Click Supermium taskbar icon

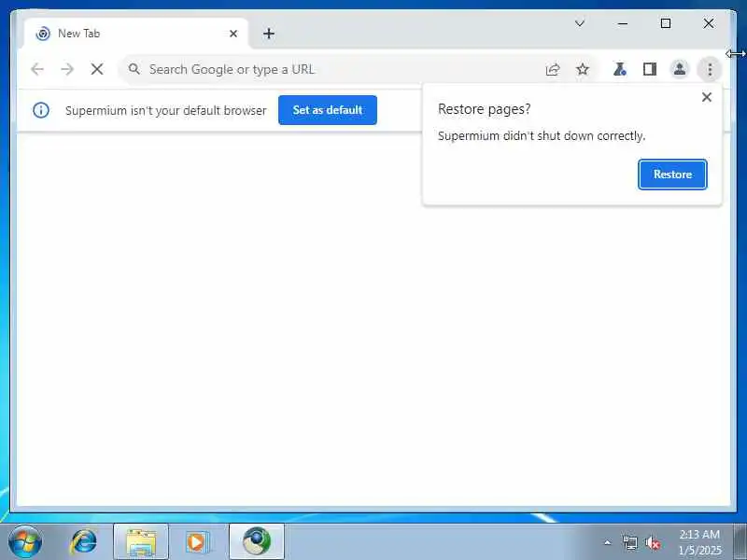pyautogui.click(x=257, y=542)
